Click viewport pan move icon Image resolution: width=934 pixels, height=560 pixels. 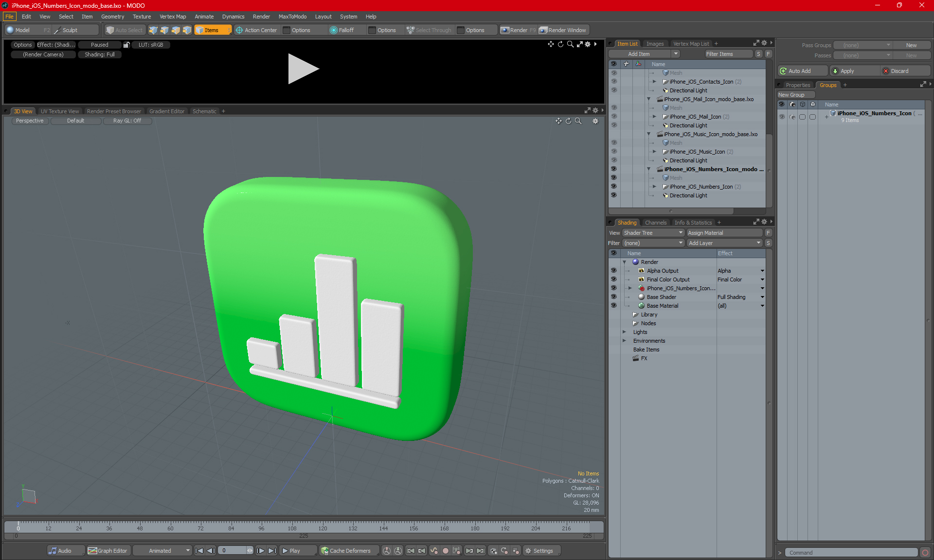[x=558, y=121]
